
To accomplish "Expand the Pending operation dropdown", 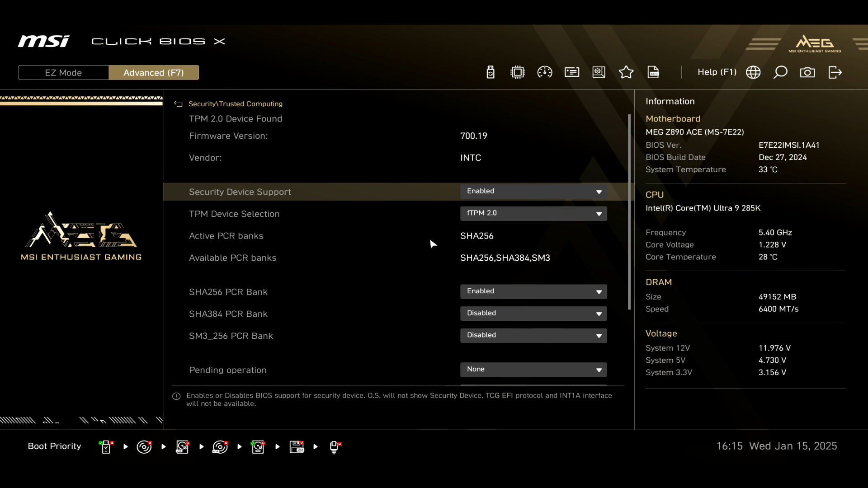I will click(x=533, y=370).
